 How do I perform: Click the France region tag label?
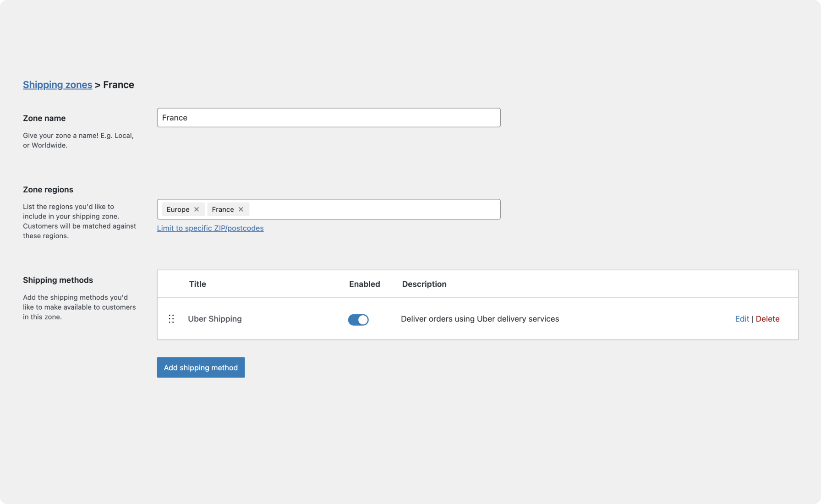coord(222,209)
